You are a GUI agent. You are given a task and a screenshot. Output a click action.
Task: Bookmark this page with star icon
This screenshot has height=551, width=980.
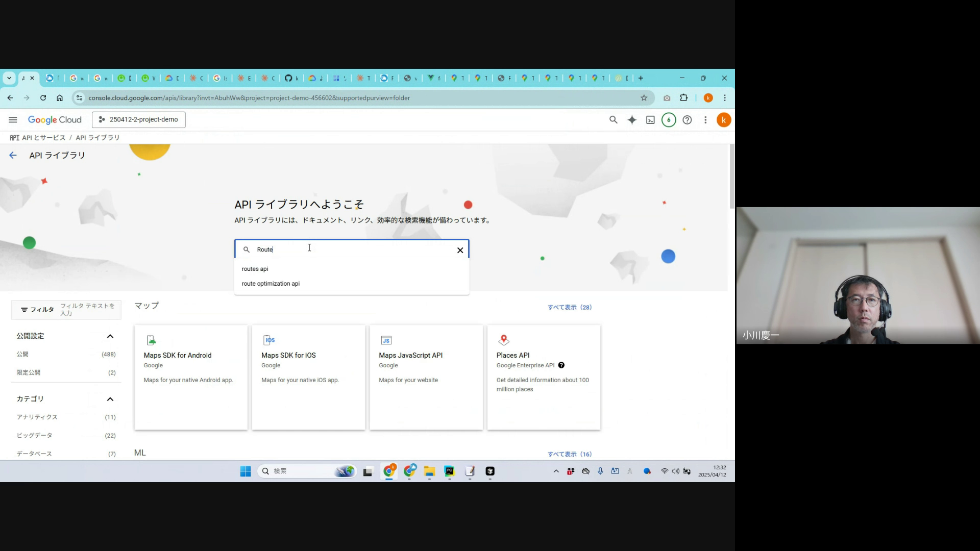click(644, 98)
